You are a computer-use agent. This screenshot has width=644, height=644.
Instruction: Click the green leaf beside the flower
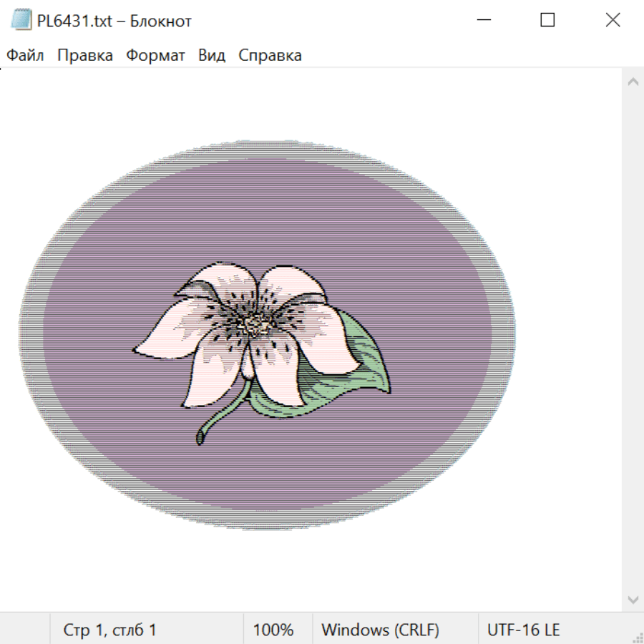tap(358, 372)
